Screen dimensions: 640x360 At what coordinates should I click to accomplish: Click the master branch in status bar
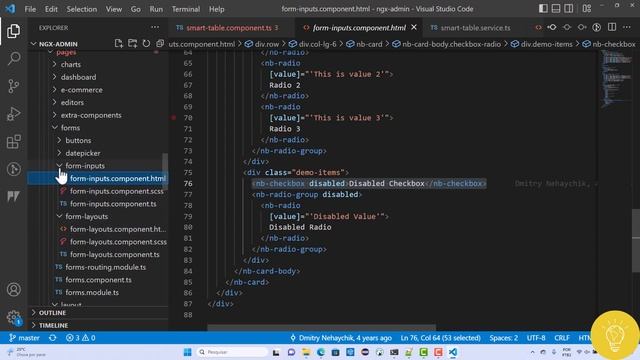(x=24, y=338)
